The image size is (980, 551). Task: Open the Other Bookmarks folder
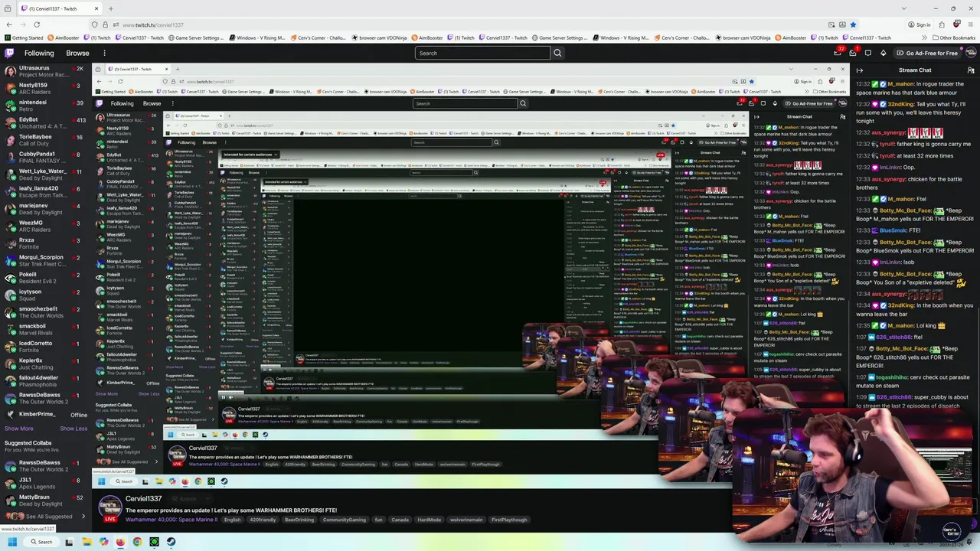pos(954,37)
